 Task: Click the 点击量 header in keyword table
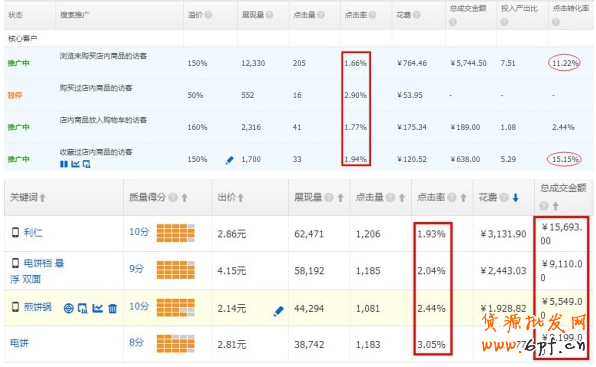[369, 198]
